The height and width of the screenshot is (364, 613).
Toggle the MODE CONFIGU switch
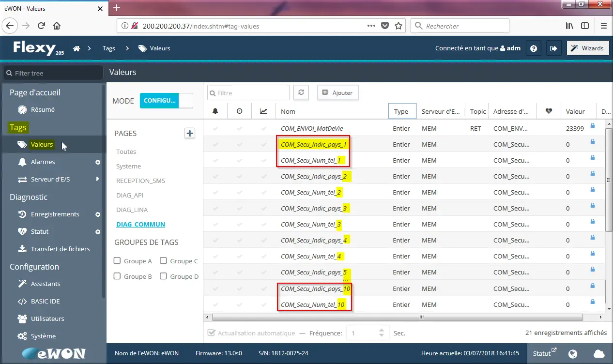167,101
